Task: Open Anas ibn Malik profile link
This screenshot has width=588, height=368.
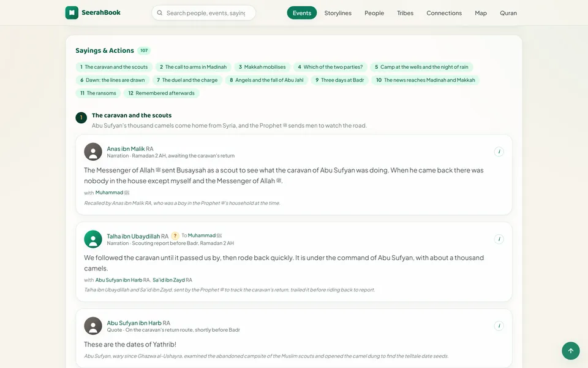Action: pyautogui.click(x=126, y=148)
